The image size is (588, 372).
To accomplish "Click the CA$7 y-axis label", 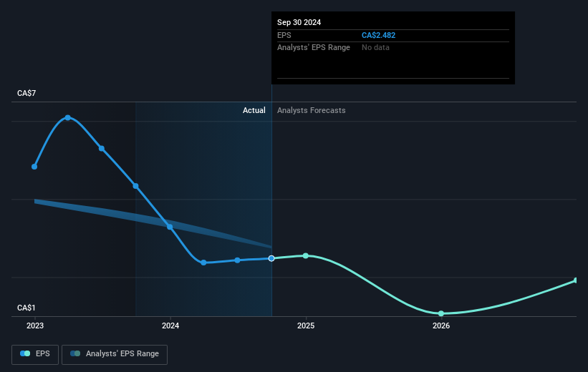I will pyautogui.click(x=26, y=93).
